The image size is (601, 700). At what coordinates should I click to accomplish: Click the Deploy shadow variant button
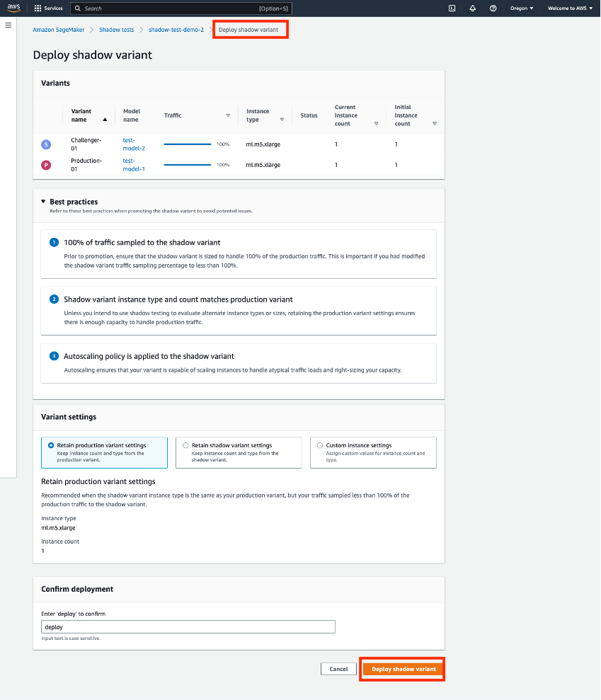pos(403,669)
